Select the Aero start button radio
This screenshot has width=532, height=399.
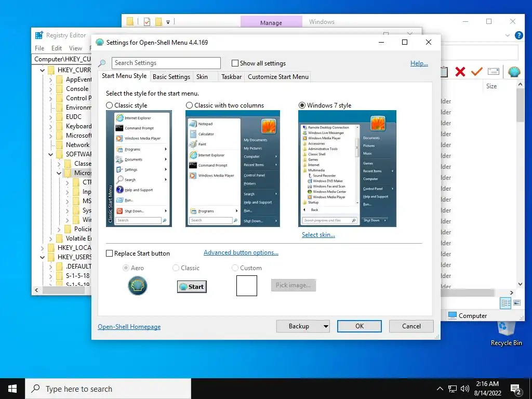click(126, 268)
